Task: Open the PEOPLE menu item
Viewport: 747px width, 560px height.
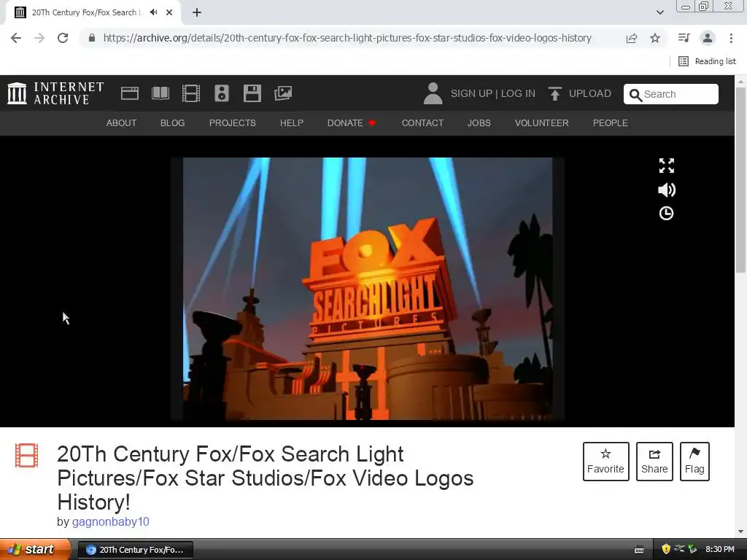Action: coord(611,122)
